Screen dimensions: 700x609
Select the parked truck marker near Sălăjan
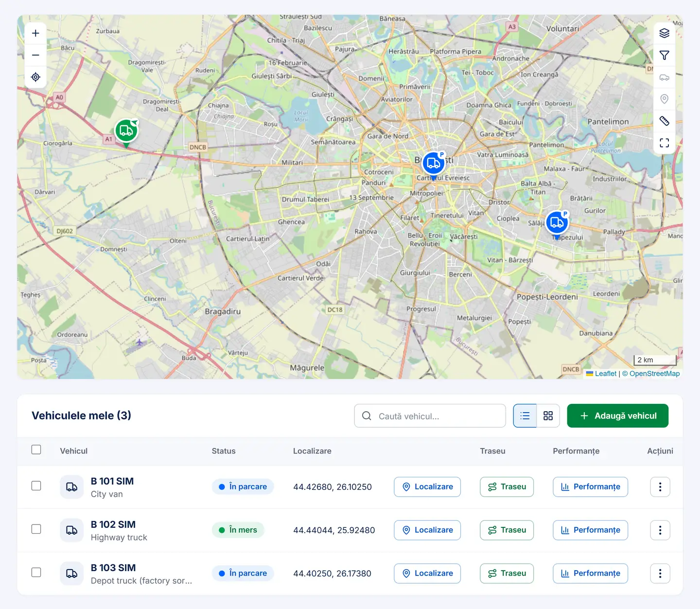pos(557,224)
